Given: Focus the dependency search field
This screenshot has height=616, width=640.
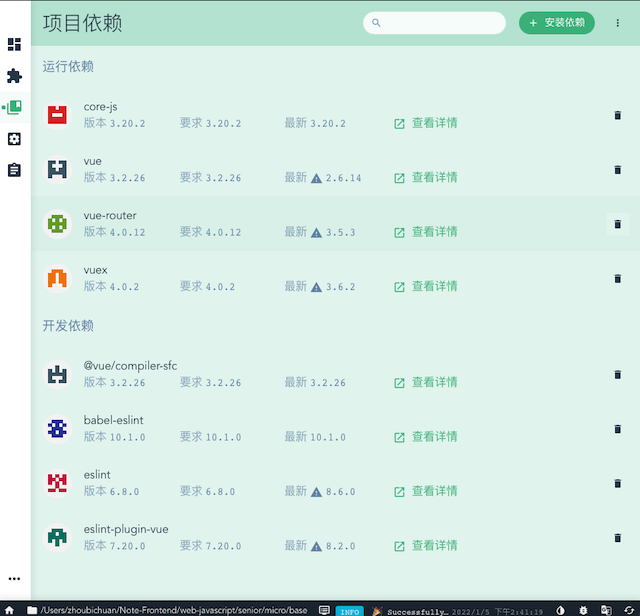Looking at the screenshot, I should 434,23.
